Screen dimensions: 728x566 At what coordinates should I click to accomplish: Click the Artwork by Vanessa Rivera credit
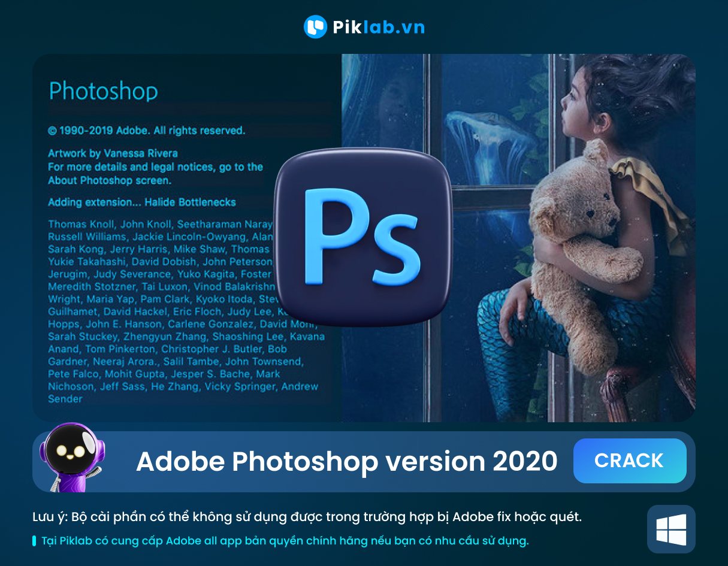(113, 153)
